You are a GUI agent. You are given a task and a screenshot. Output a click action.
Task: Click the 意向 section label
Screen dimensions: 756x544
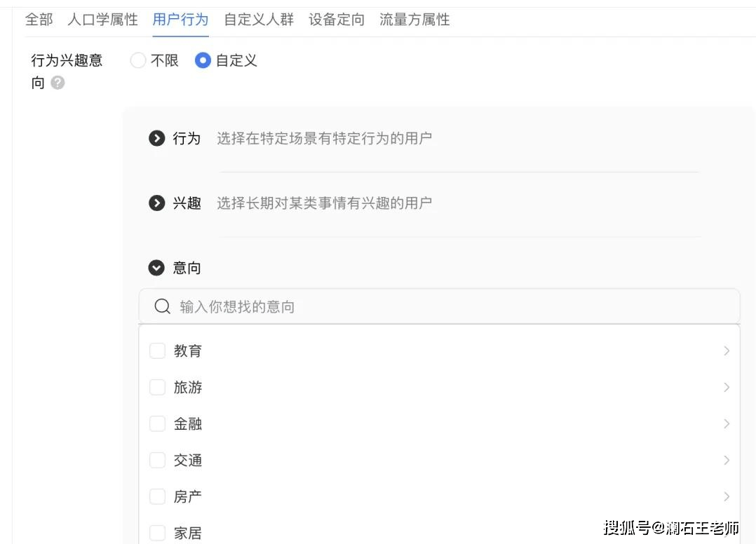[187, 267]
